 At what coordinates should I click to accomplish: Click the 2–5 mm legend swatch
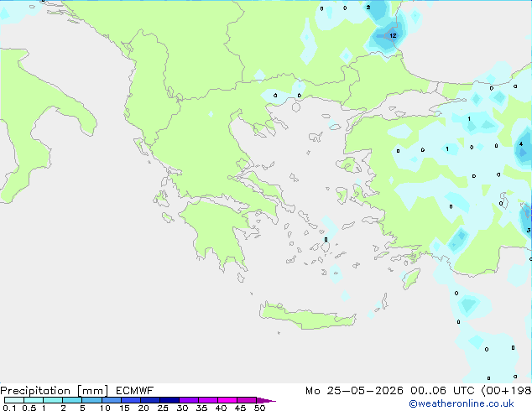(x=72, y=400)
